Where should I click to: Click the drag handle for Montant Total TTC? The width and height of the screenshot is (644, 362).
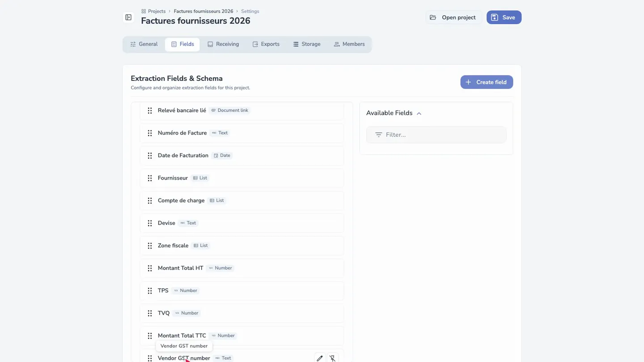click(150, 336)
